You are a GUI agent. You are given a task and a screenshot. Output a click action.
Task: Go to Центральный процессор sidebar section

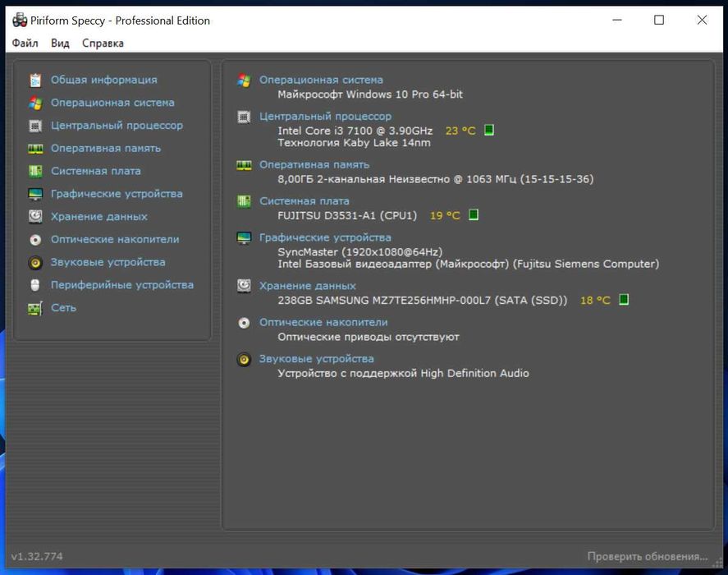[x=117, y=126]
